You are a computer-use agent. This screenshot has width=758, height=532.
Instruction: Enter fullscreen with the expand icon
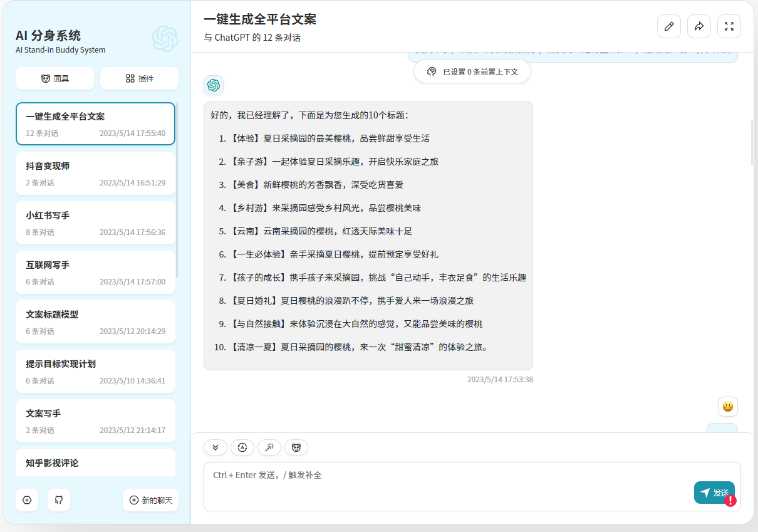[x=729, y=26]
